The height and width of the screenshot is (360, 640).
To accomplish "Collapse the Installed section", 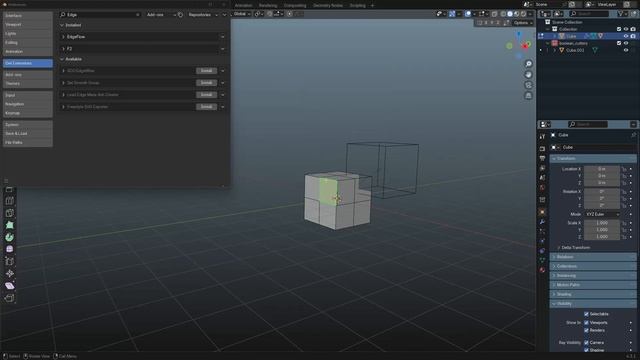I will [x=62, y=25].
